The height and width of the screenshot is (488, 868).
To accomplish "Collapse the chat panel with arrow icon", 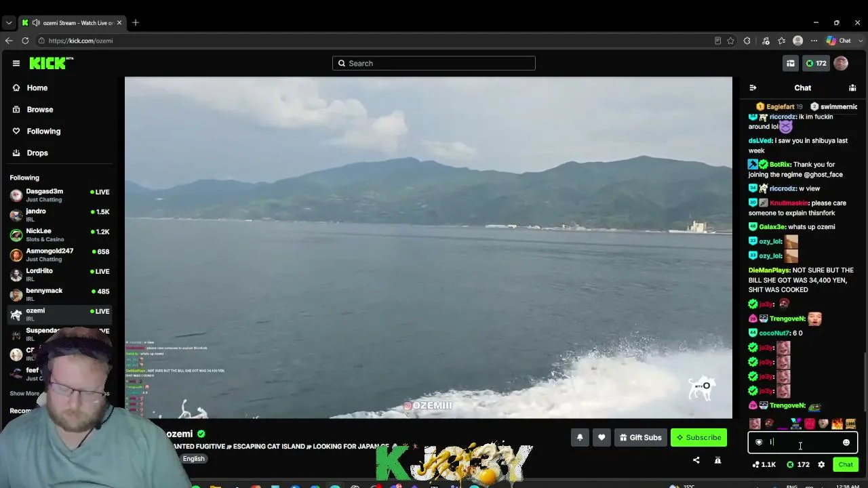I will 753,87.
